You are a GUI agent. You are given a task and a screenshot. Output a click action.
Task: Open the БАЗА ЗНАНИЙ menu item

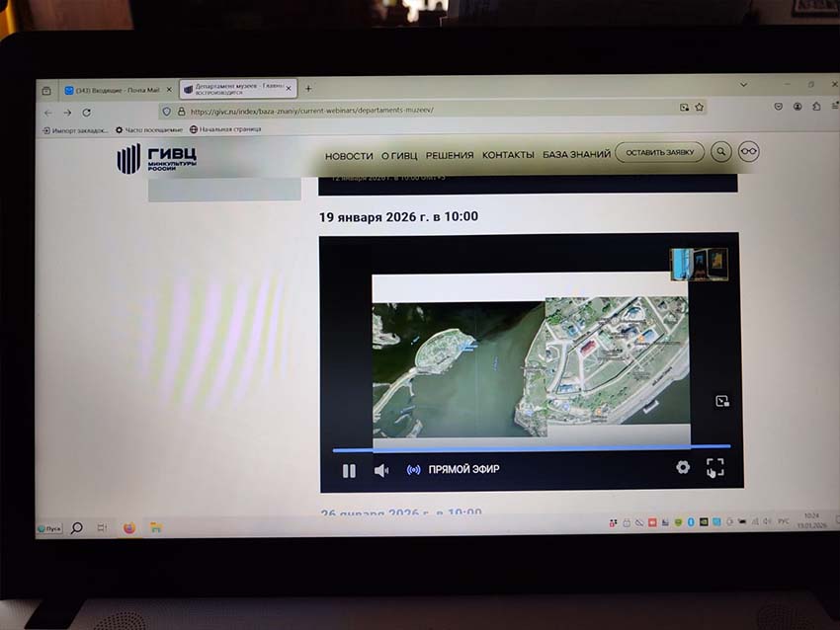576,154
